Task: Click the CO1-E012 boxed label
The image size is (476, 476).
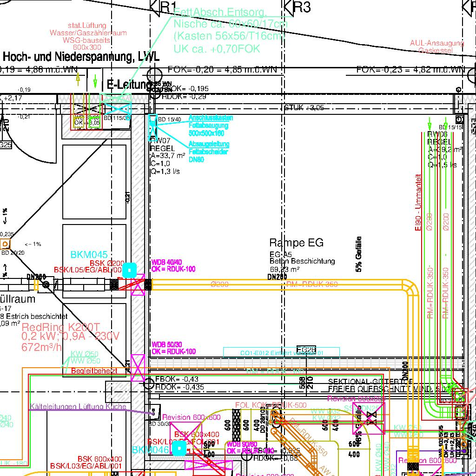Action: pyautogui.click(x=281, y=353)
